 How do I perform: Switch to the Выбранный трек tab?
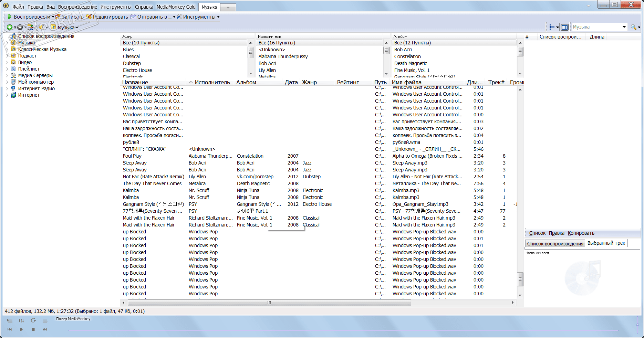pos(606,243)
